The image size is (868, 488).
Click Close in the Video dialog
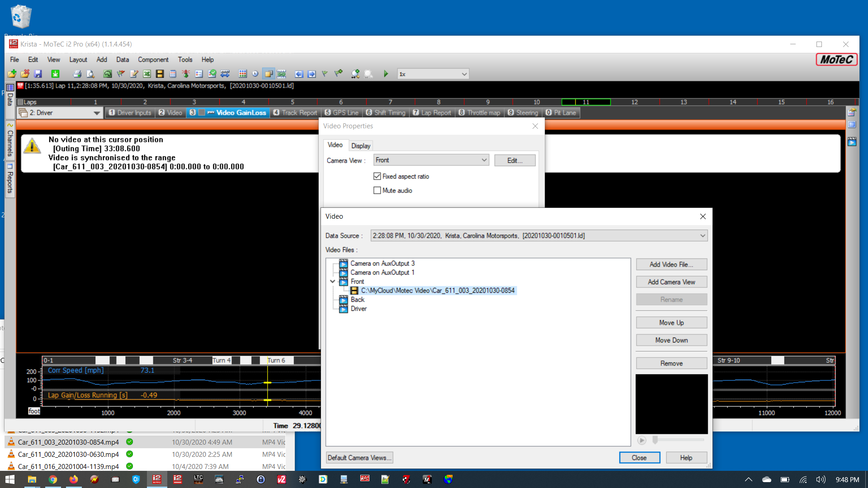(639, 458)
